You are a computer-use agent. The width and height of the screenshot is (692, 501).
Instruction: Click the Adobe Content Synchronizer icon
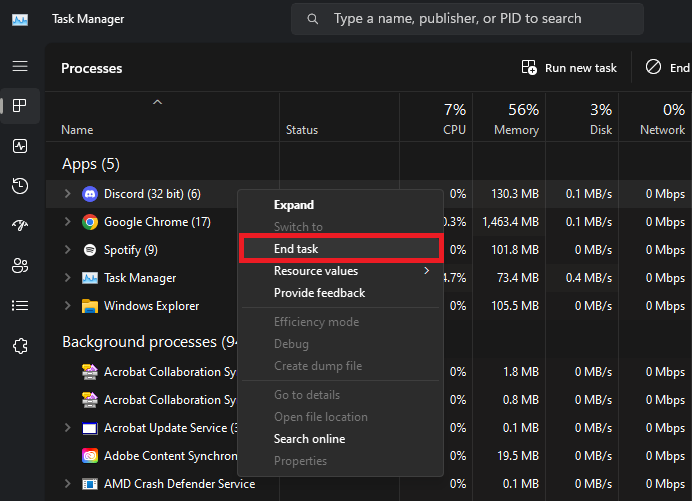tap(90, 456)
